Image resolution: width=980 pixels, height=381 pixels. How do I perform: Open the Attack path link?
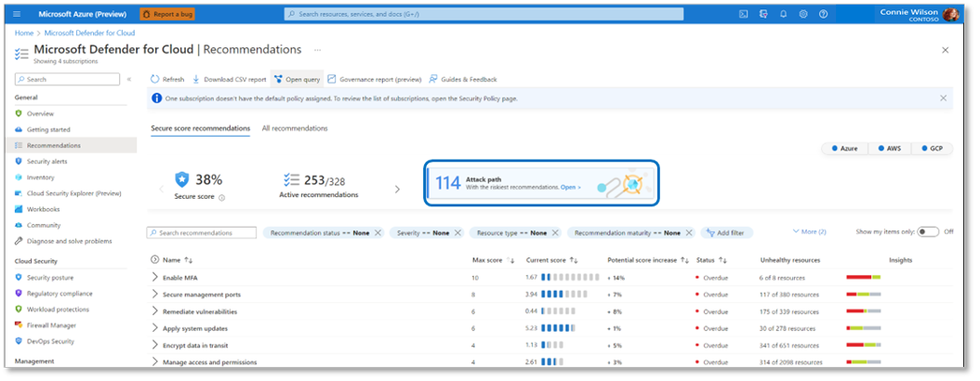pyautogui.click(x=570, y=187)
